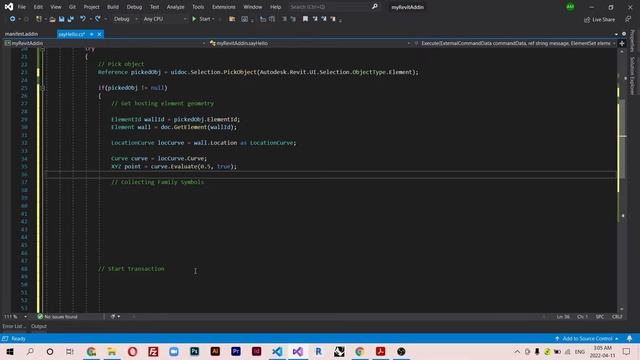640x360 pixels.
Task: Open the Output panel tab
Action: [x=39, y=326]
